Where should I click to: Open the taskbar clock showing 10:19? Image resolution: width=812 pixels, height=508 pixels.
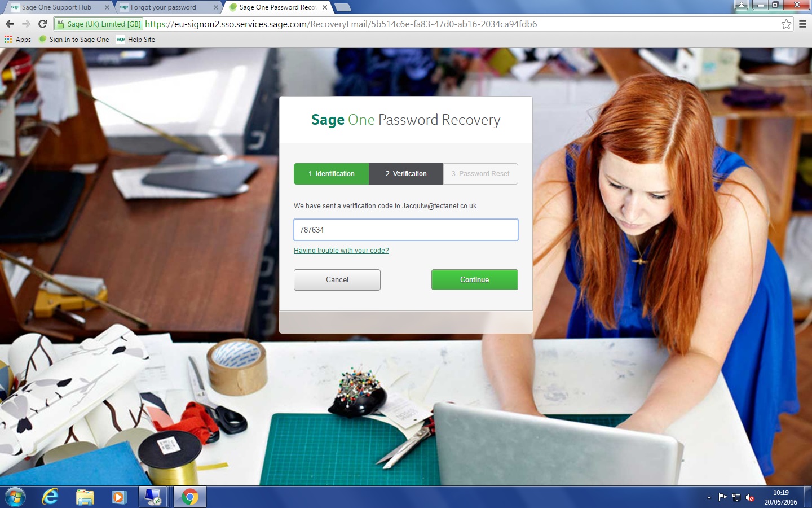[780, 497]
